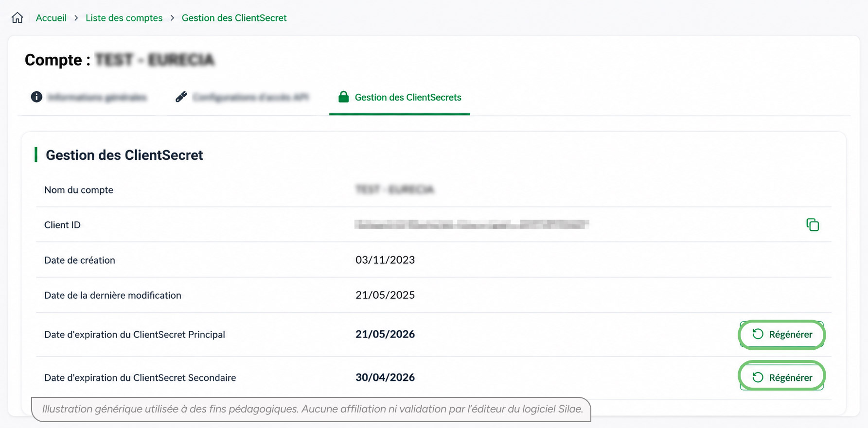The image size is (868, 428).
Task: Open the blurred tab with wrench icon
Action: 242,97
